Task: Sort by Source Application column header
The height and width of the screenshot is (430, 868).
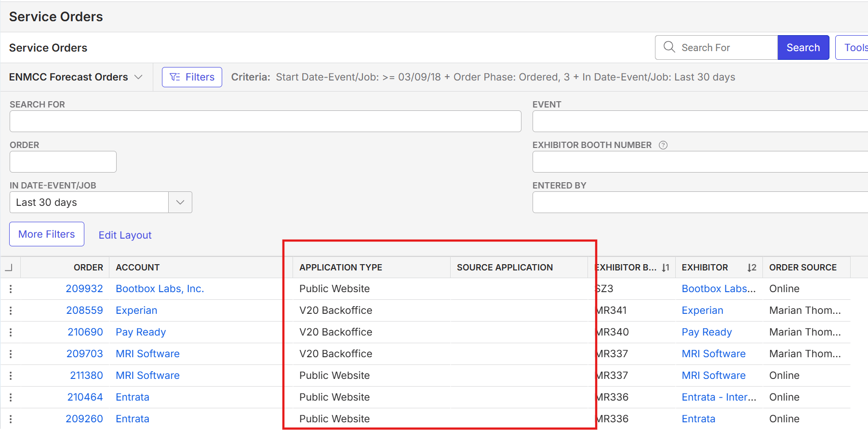Action: [505, 268]
